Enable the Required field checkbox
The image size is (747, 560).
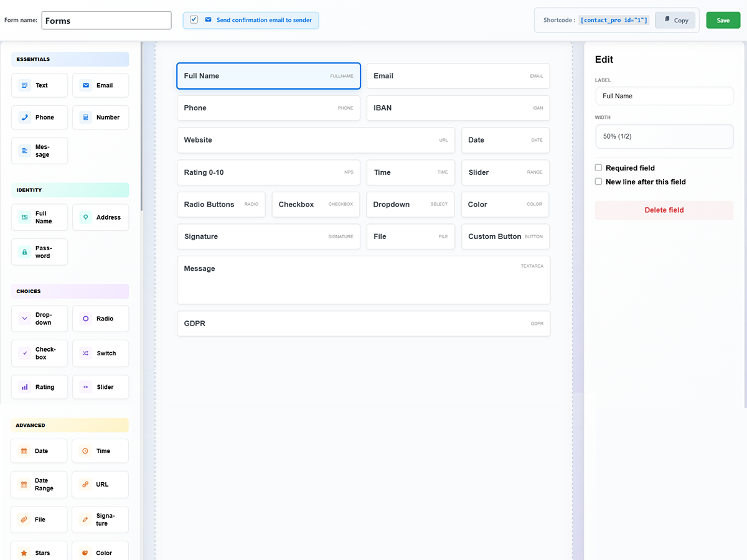pyautogui.click(x=599, y=168)
